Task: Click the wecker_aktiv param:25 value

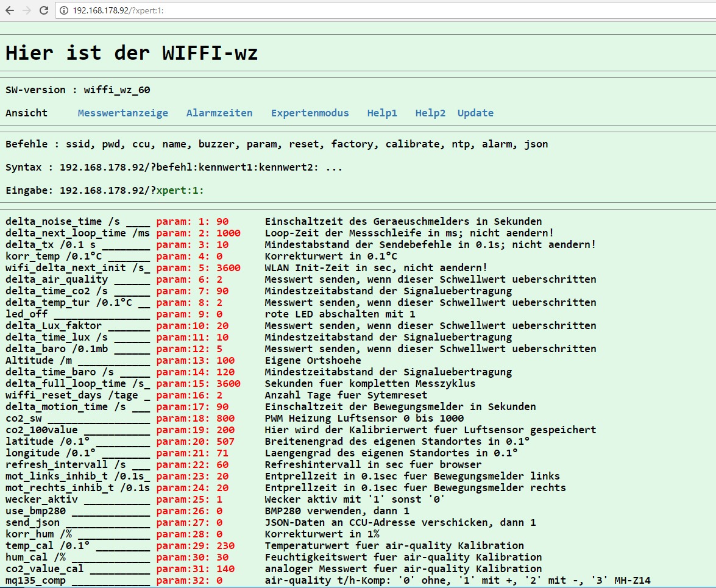Action: (x=219, y=499)
